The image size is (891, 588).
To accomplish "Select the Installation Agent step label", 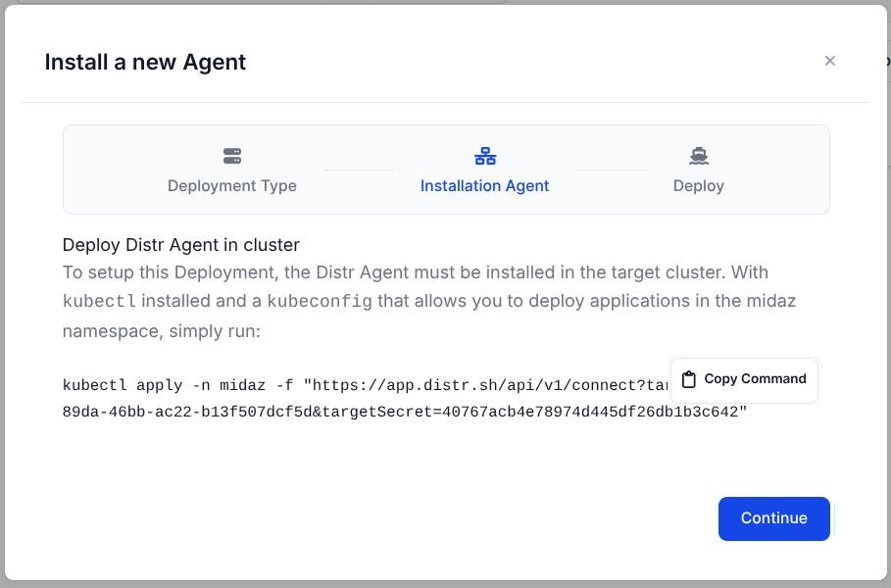I will [485, 186].
